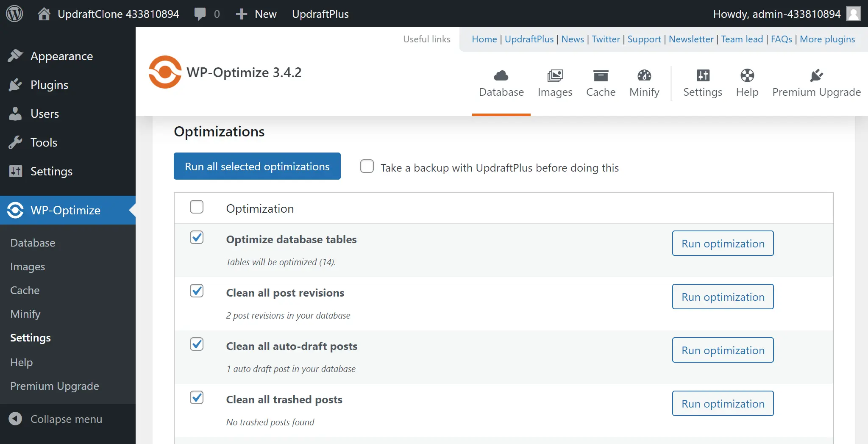Open the Support useful link

644,39
